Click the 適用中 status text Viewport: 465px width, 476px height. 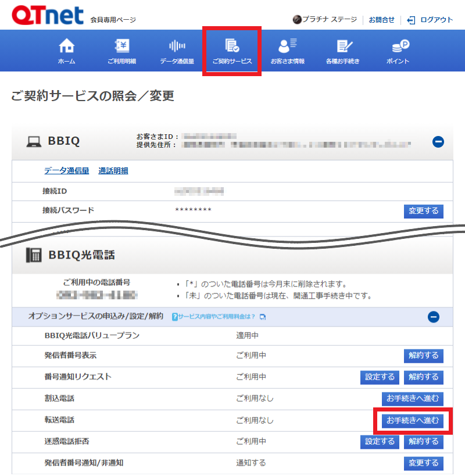coord(248,336)
